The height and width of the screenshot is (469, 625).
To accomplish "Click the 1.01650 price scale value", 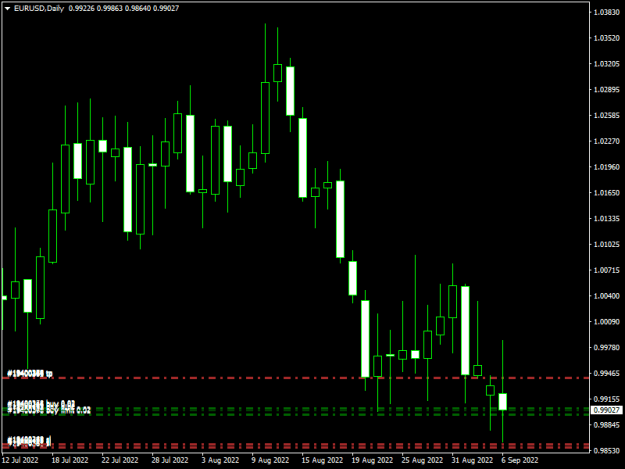I will [x=607, y=193].
